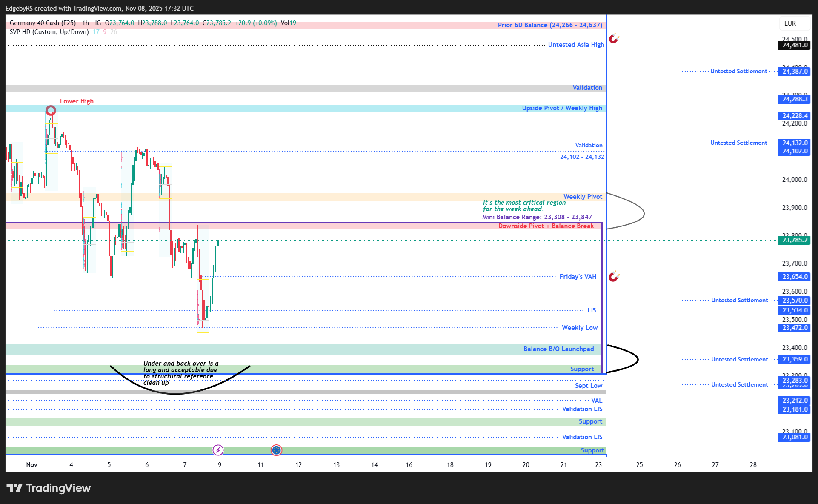
Task: Click the Weekly Pivot zone label
Action: click(x=583, y=197)
